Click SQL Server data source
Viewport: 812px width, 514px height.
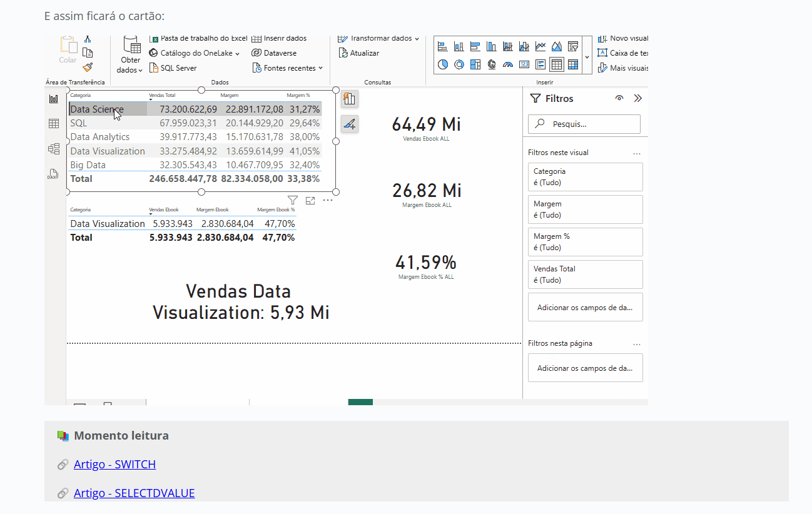[173, 68]
